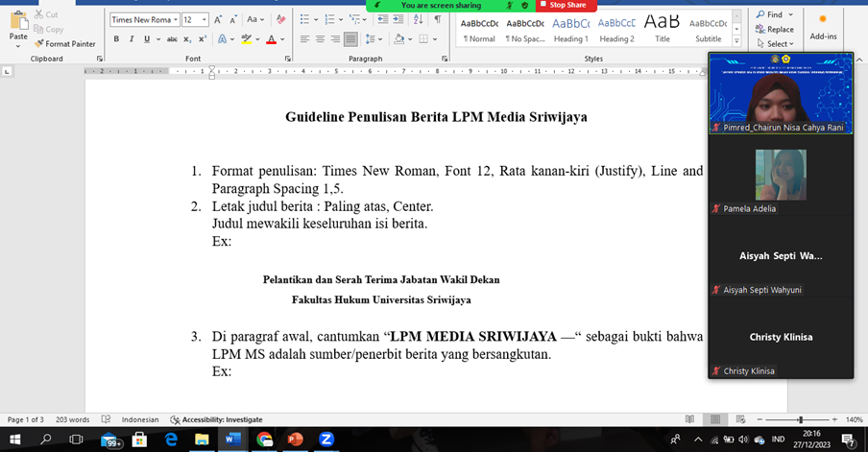Increase the paragraph indent
The height and width of the screenshot is (452, 868).
click(x=398, y=19)
